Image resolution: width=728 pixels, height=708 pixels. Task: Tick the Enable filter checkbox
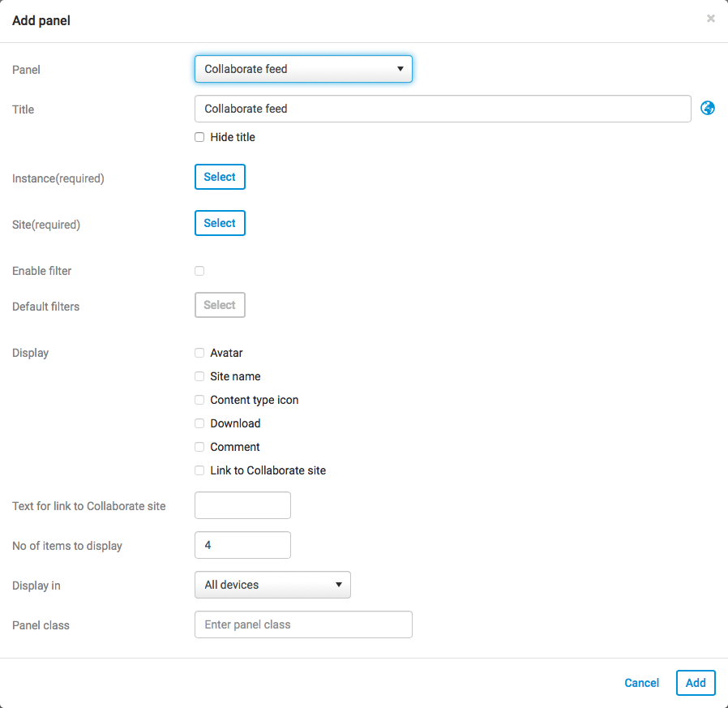(199, 271)
